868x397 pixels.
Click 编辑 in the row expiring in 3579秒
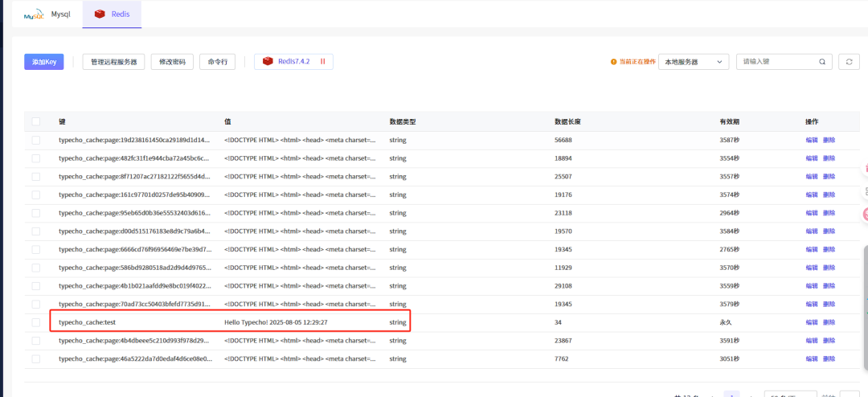812,305
